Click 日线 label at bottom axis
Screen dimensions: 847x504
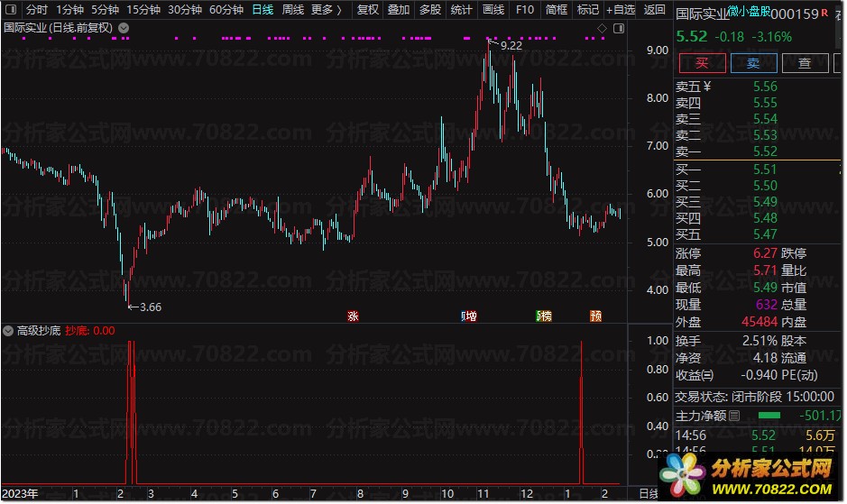coord(649,494)
